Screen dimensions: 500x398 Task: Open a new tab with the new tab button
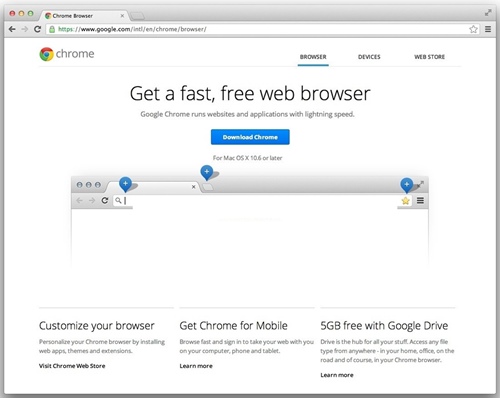point(137,16)
